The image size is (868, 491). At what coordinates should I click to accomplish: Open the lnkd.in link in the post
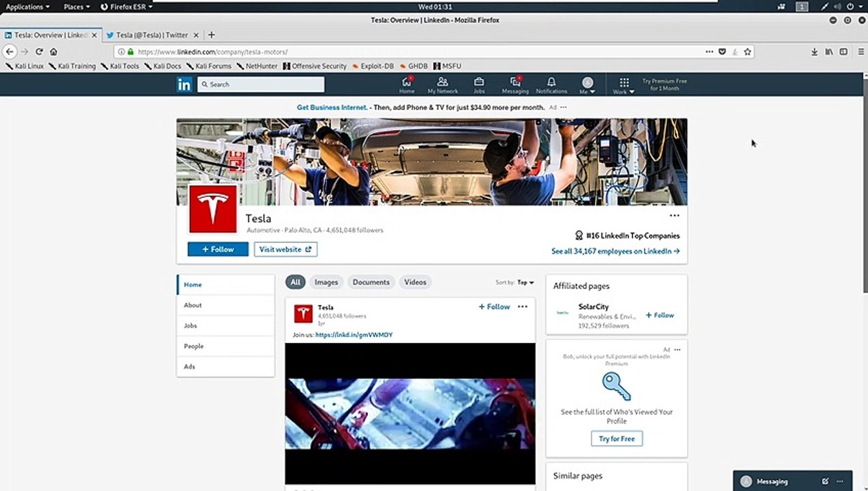click(354, 335)
